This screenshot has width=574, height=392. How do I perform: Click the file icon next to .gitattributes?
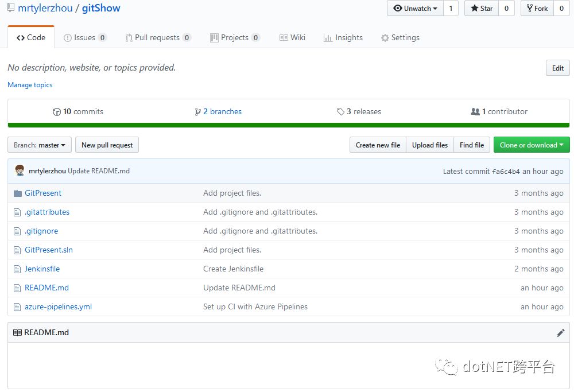pos(17,212)
